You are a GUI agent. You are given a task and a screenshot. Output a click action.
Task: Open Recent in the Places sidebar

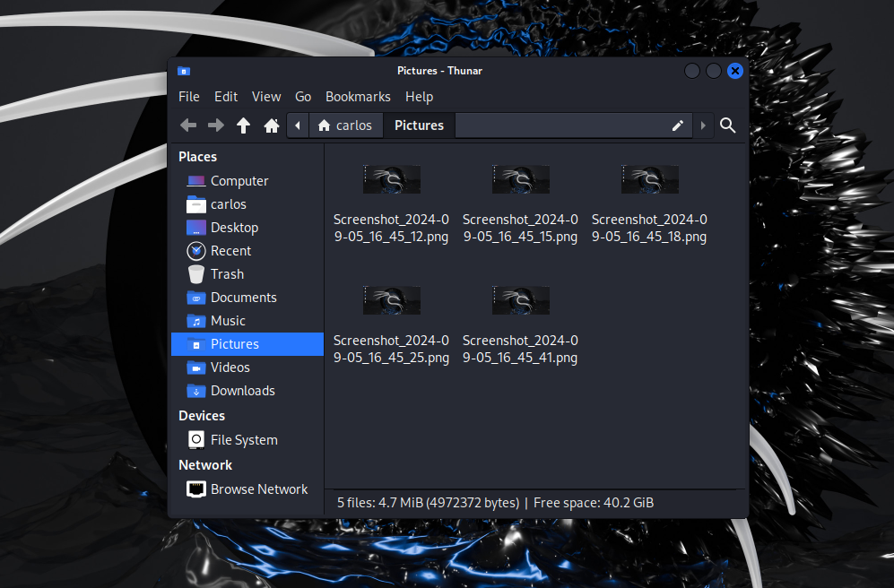230,251
